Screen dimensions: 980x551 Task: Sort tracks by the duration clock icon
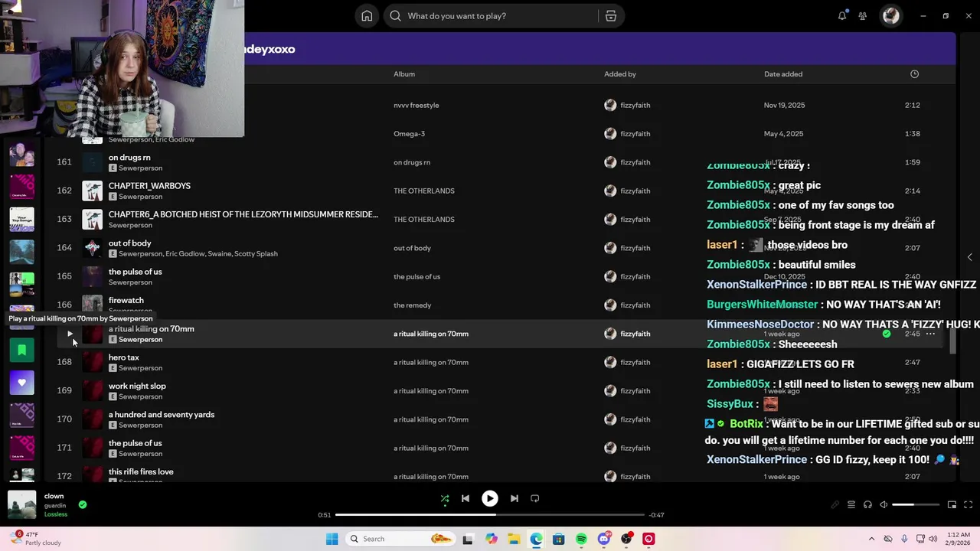914,74
